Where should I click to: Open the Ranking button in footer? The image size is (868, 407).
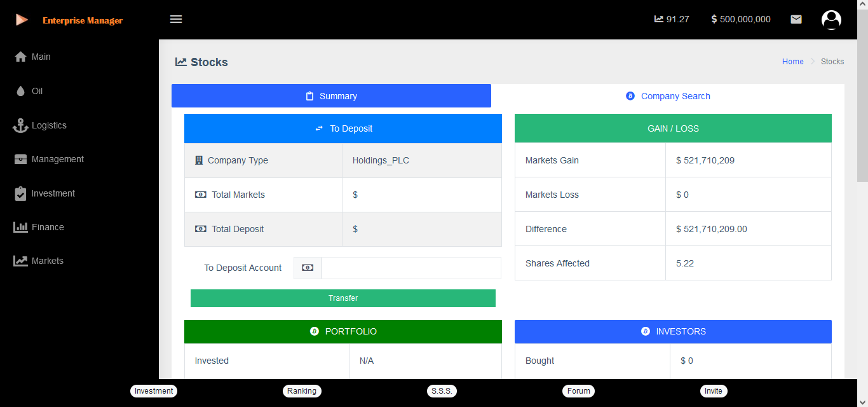coord(302,391)
